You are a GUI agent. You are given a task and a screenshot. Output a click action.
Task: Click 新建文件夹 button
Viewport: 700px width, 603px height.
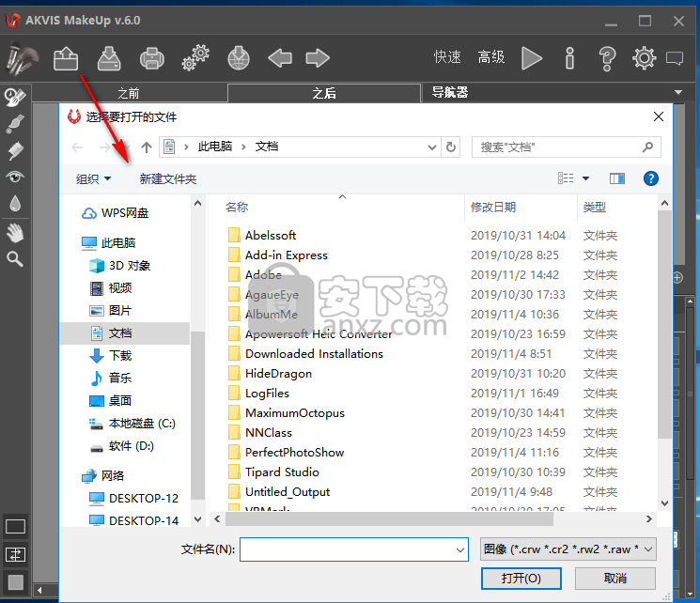[168, 179]
